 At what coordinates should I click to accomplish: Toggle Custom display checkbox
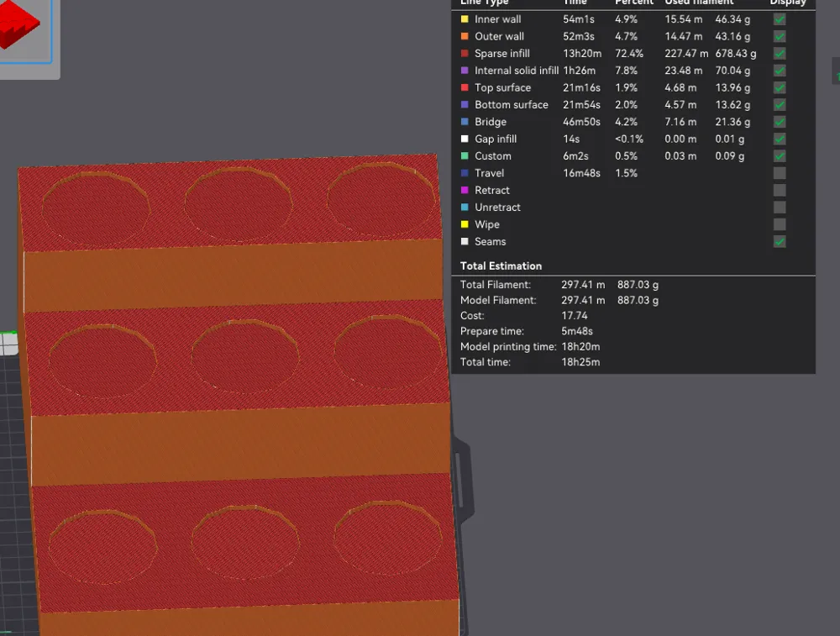tap(780, 156)
